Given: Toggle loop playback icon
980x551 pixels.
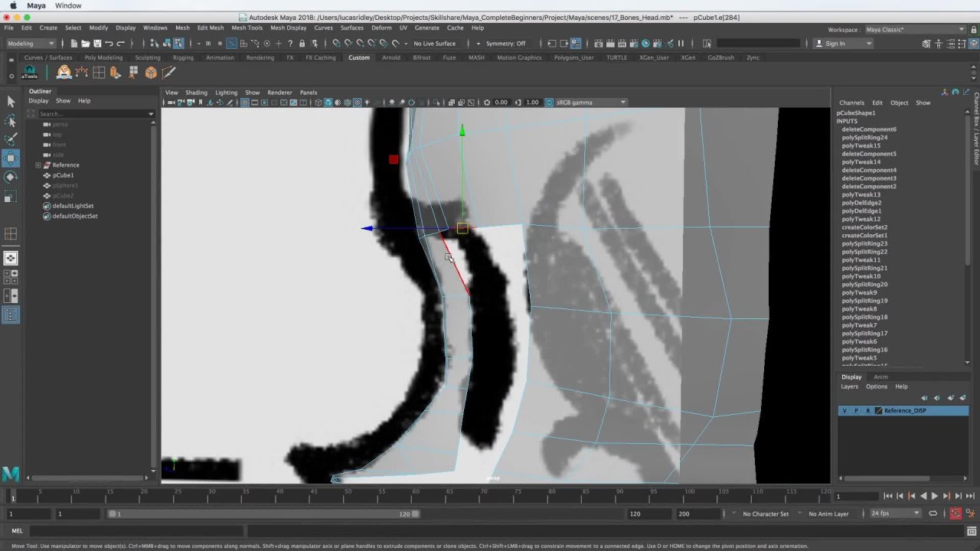Looking at the screenshot, I should [x=933, y=514].
